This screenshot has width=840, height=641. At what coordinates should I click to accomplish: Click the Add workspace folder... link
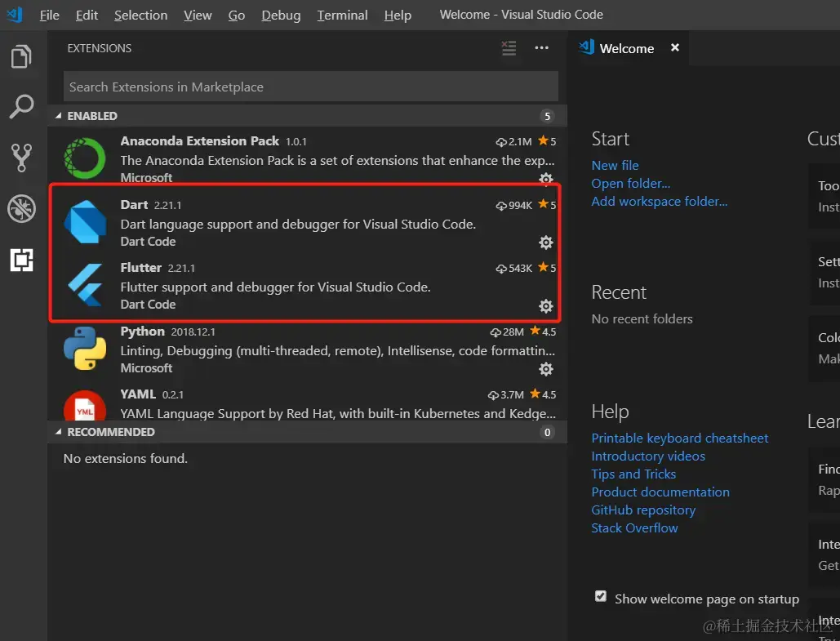660,202
